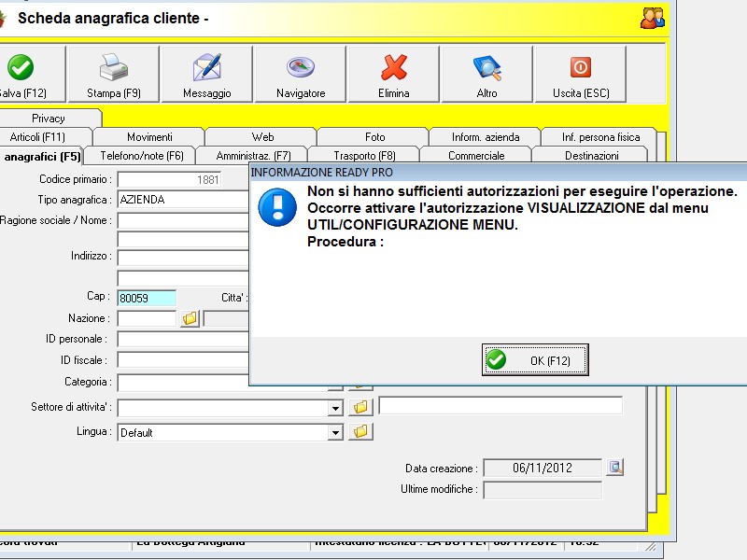Print record with Stampa (F9)

pyautogui.click(x=113, y=74)
